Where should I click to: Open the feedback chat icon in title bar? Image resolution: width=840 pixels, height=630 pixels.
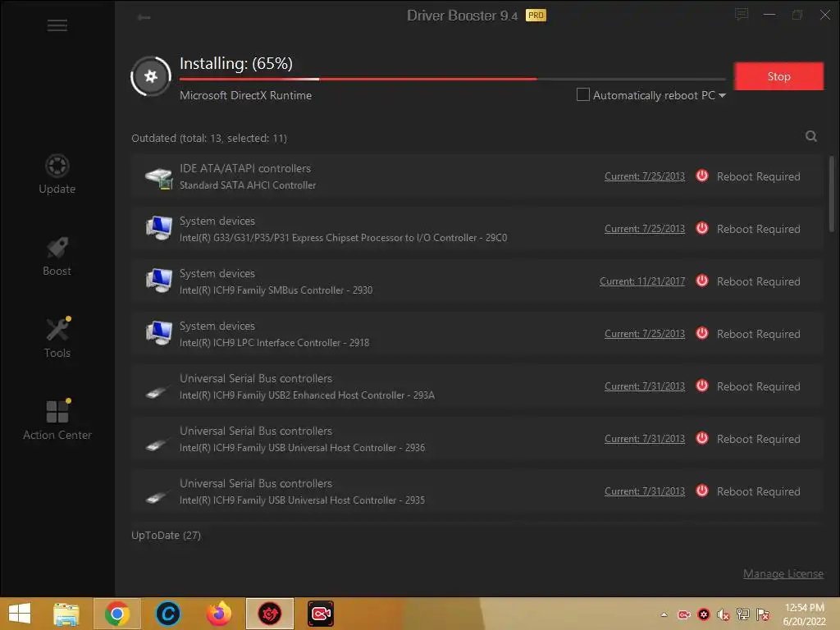[742, 15]
